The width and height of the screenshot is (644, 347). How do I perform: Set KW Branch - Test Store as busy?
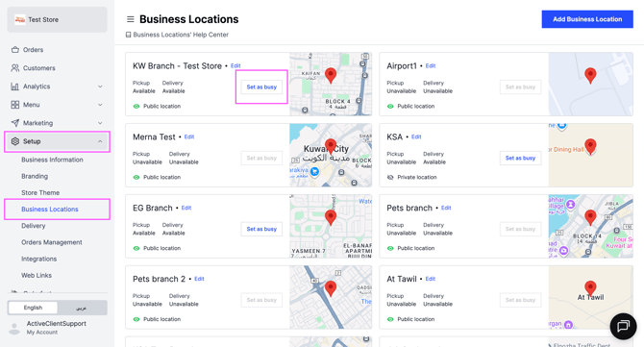[261, 87]
